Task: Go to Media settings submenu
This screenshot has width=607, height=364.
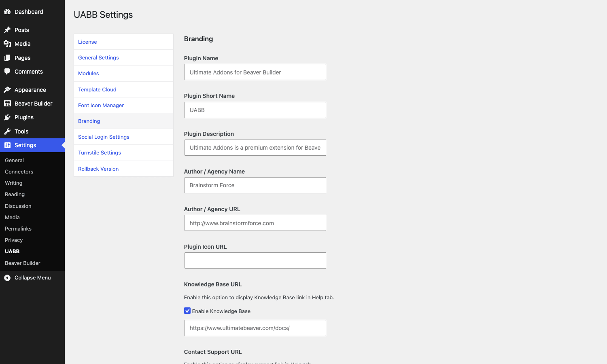Action: coord(12,217)
